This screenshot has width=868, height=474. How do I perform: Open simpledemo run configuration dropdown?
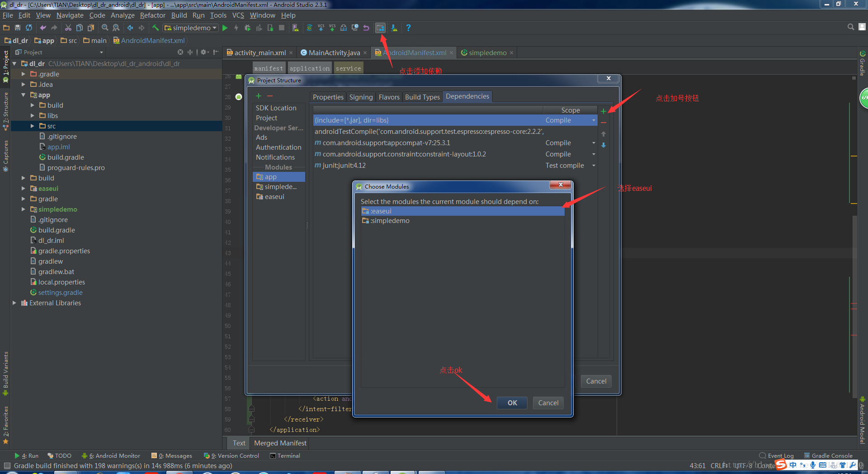pyautogui.click(x=190, y=28)
